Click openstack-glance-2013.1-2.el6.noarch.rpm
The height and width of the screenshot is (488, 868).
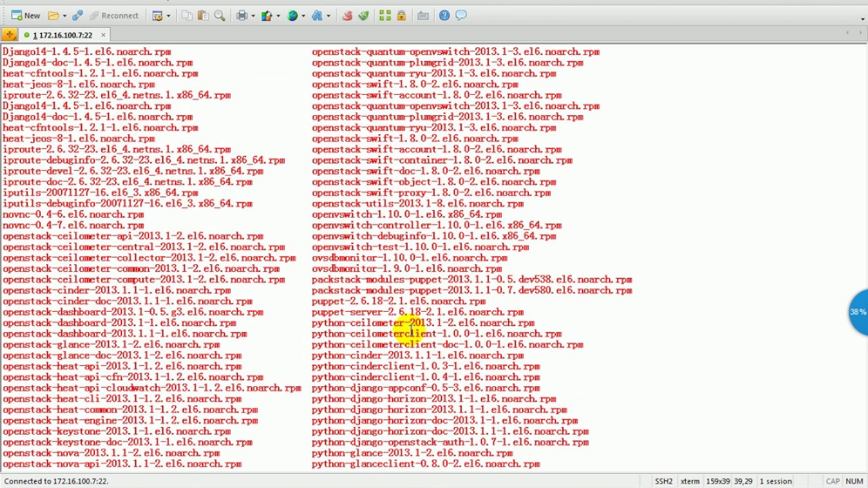click(111, 344)
